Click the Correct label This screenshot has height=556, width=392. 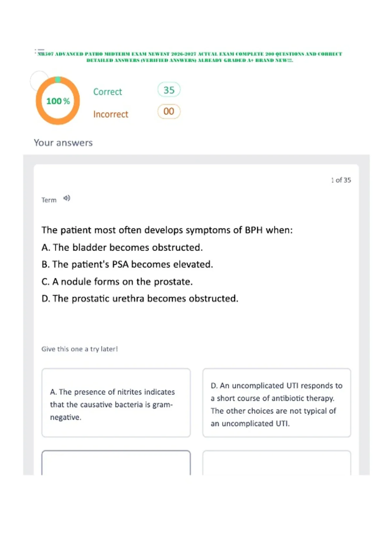[107, 92]
